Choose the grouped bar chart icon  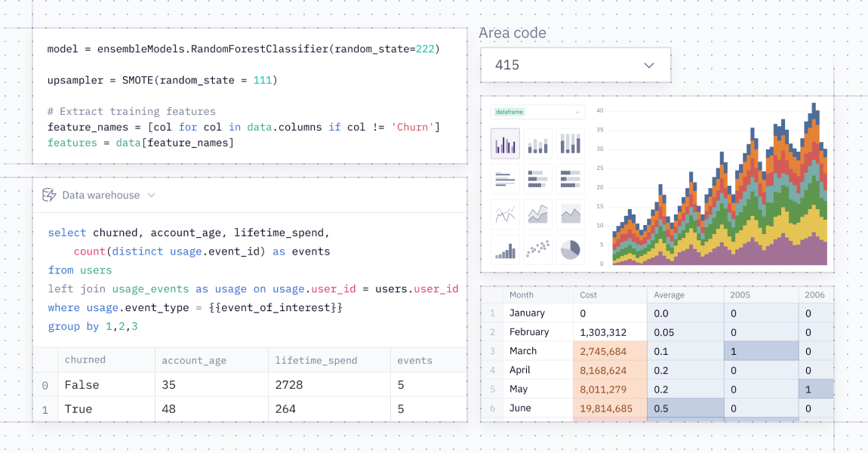pyautogui.click(x=537, y=143)
